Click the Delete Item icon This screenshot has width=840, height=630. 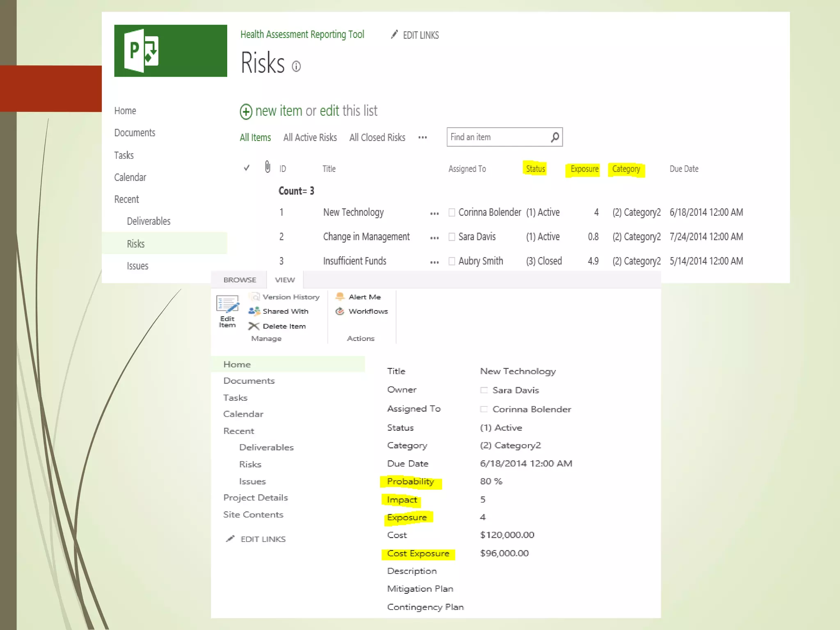click(254, 326)
